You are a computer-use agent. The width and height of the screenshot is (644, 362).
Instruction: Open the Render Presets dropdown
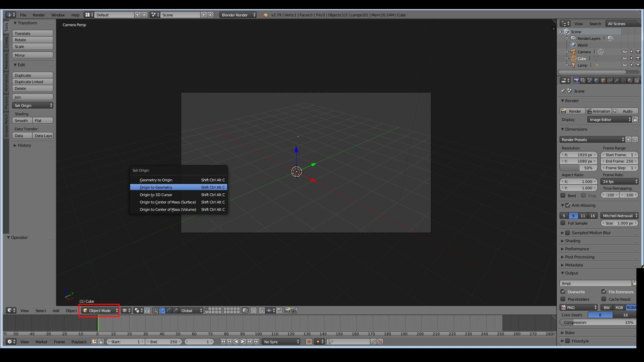pos(592,139)
